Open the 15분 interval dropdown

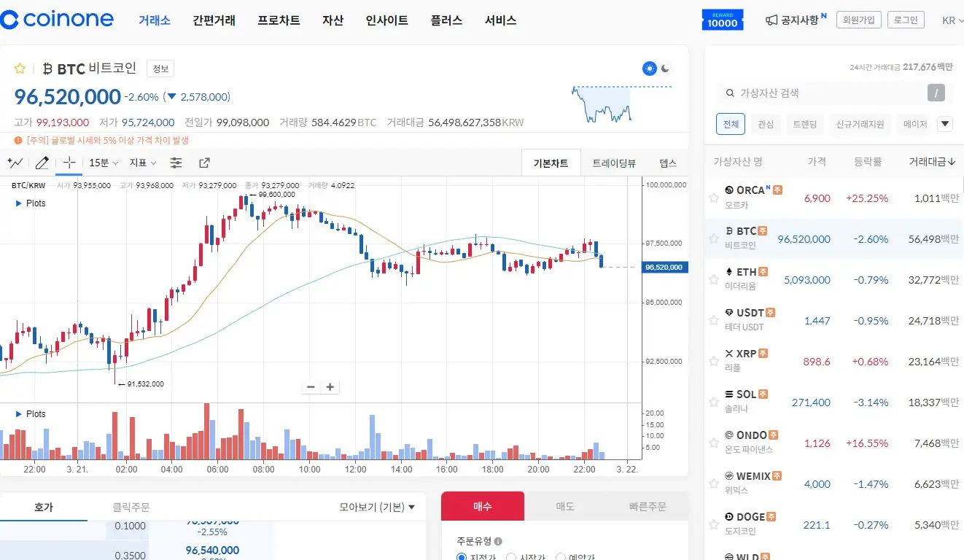(x=104, y=163)
